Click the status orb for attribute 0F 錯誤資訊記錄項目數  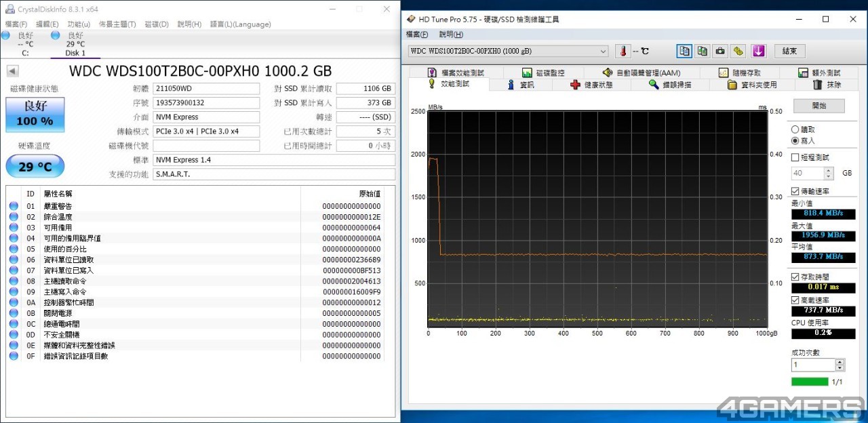pyautogui.click(x=14, y=356)
